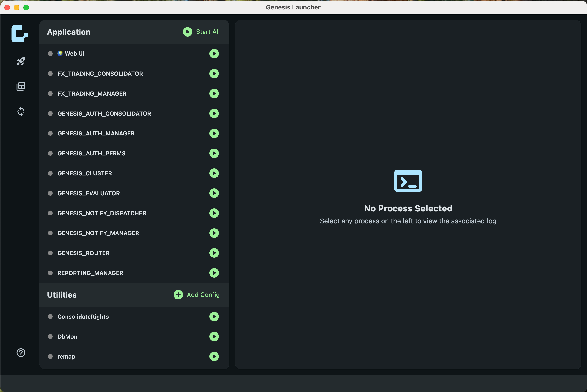The height and width of the screenshot is (392, 587).
Task: Click the globe icon beside Web UI
Action: (x=60, y=53)
